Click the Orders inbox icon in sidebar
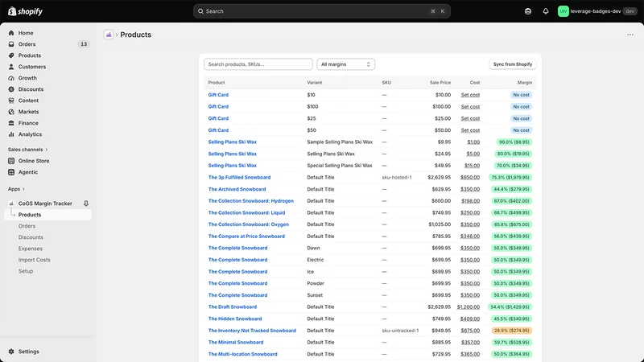 pyautogui.click(x=11, y=44)
